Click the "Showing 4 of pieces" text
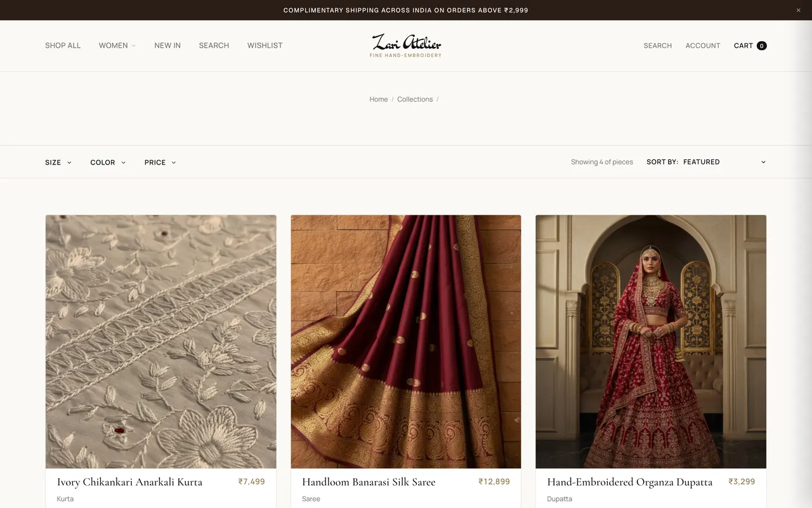 click(x=602, y=162)
